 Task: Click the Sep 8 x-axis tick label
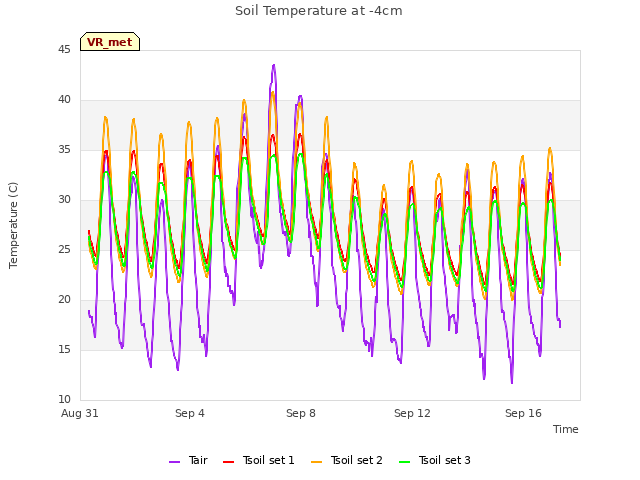[x=301, y=413]
